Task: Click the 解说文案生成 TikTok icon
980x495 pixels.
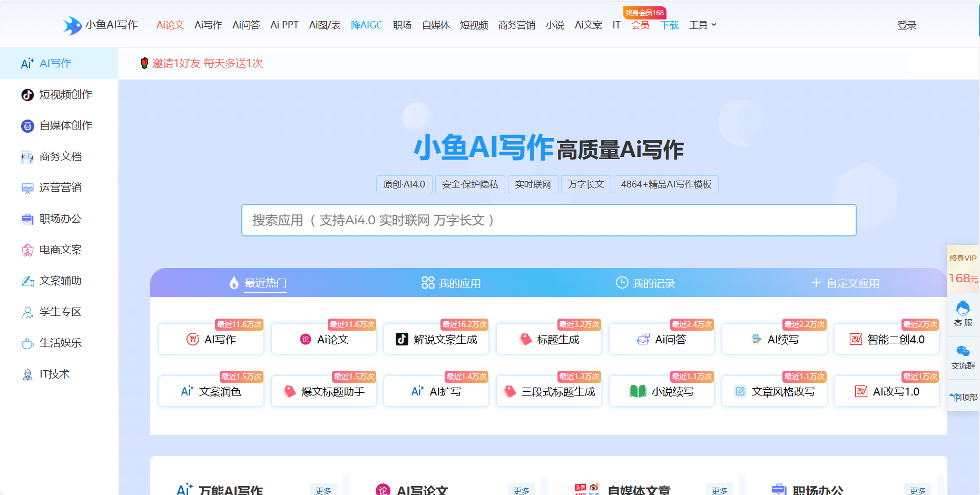Action: [402, 340]
